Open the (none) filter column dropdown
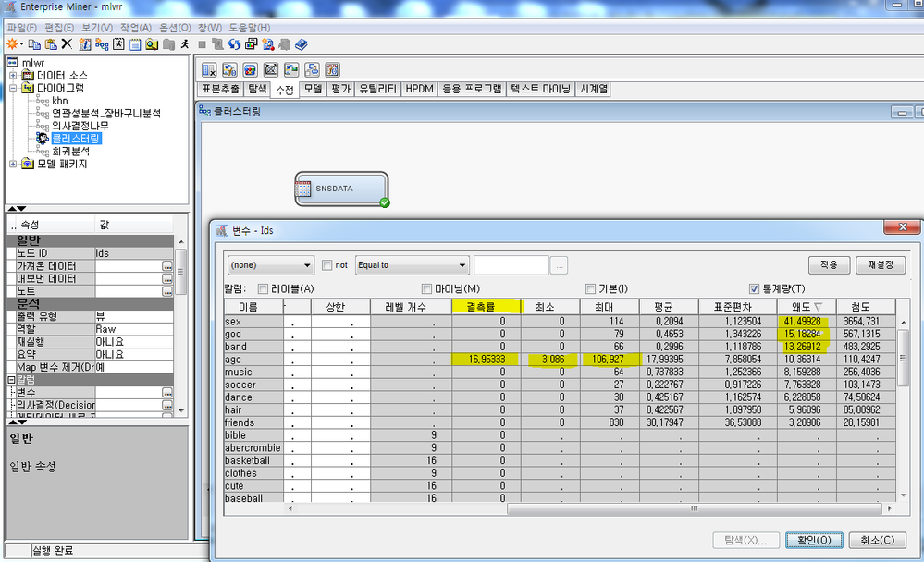924x562 pixels. 271,265
